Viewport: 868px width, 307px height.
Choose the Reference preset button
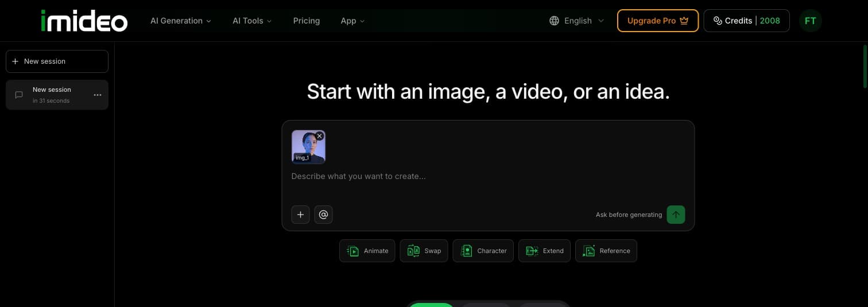[x=606, y=251]
